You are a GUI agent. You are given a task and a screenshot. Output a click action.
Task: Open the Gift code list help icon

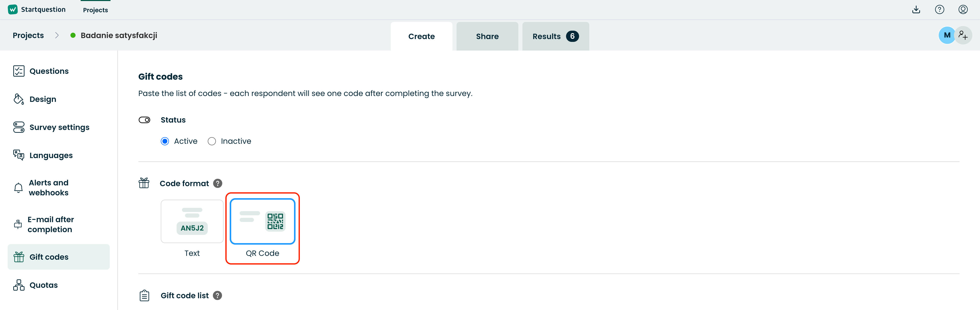point(217,295)
